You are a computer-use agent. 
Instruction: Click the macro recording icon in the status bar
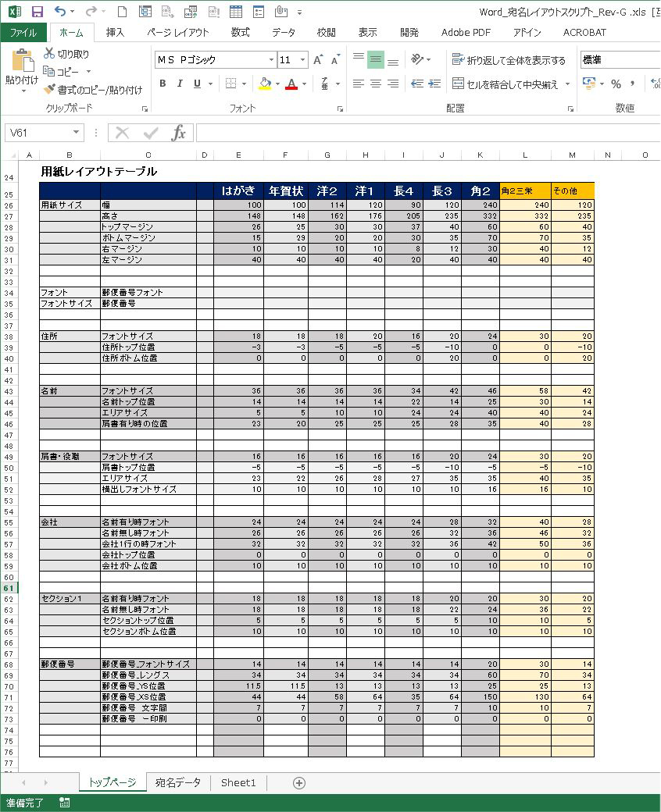coord(65,803)
